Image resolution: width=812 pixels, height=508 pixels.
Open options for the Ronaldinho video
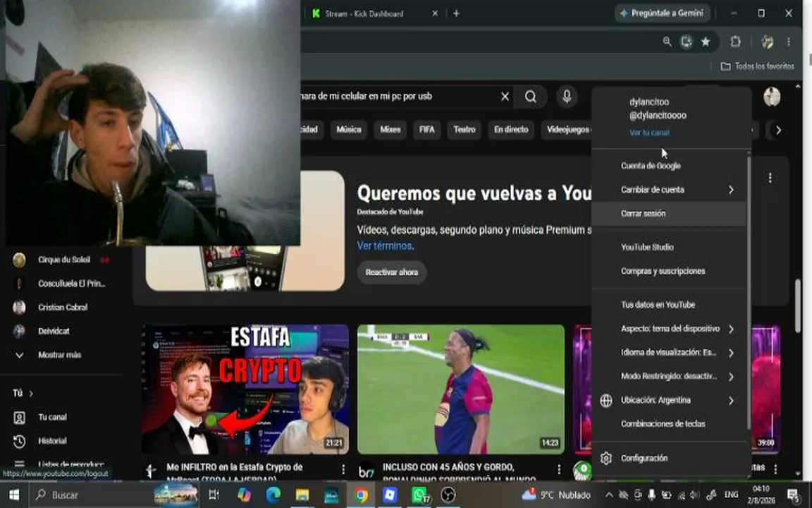click(559, 469)
